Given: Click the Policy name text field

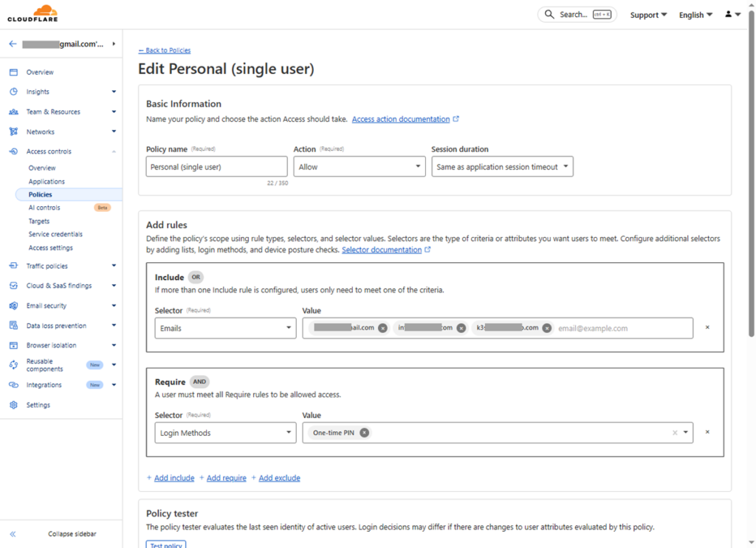Looking at the screenshot, I should coord(216,167).
